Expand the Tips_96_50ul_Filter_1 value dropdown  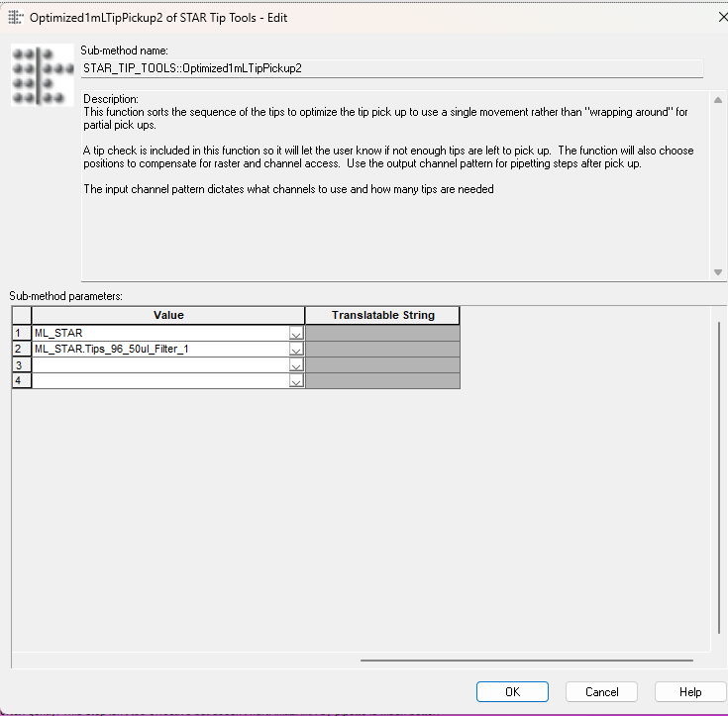pos(295,350)
